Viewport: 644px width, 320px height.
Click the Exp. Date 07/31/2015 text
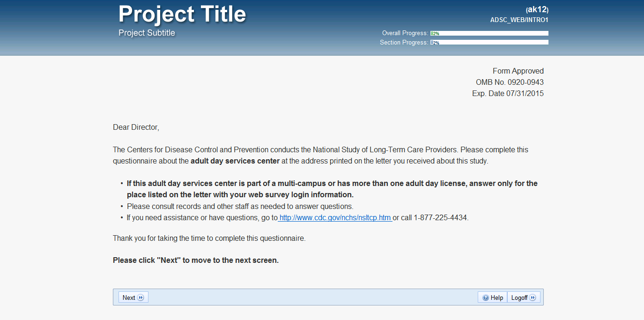point(508,94)
